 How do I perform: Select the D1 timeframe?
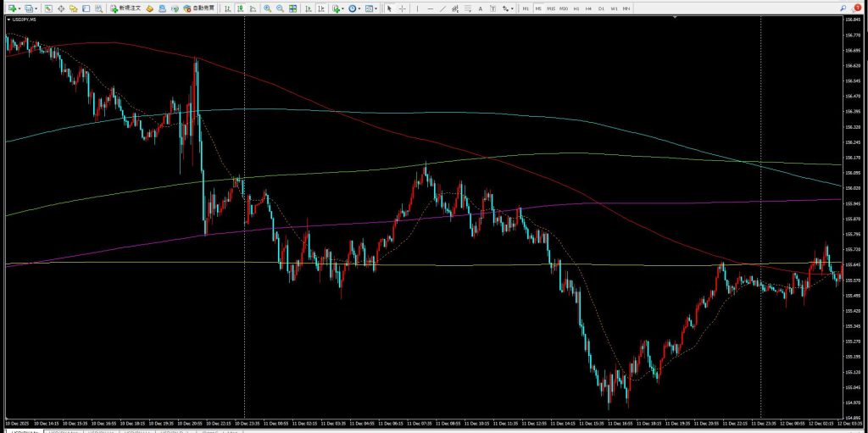click(x=601, y=8)
